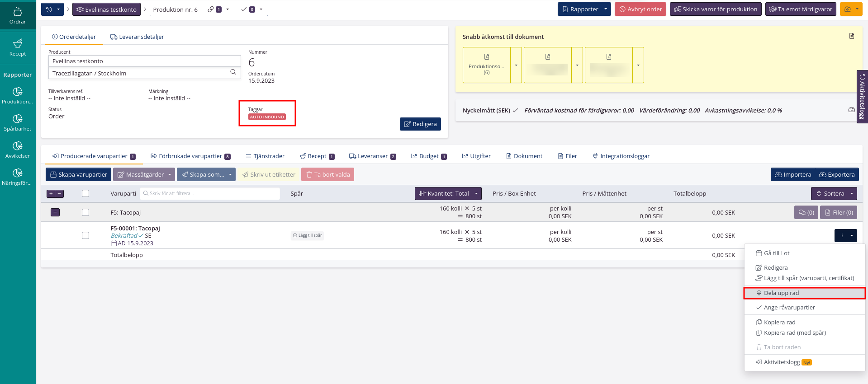
Task: Check the F5: Tacopaj group checkbox
Action: tap(85, 212)
